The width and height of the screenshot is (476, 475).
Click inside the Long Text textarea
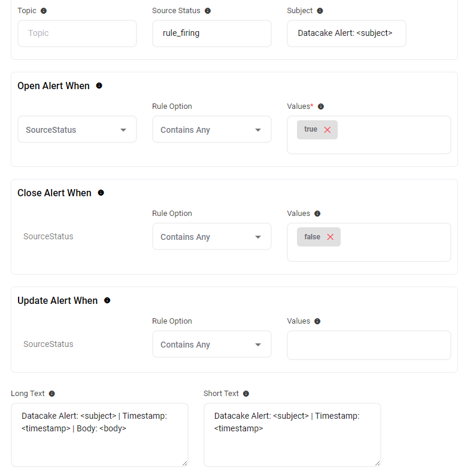99,435
